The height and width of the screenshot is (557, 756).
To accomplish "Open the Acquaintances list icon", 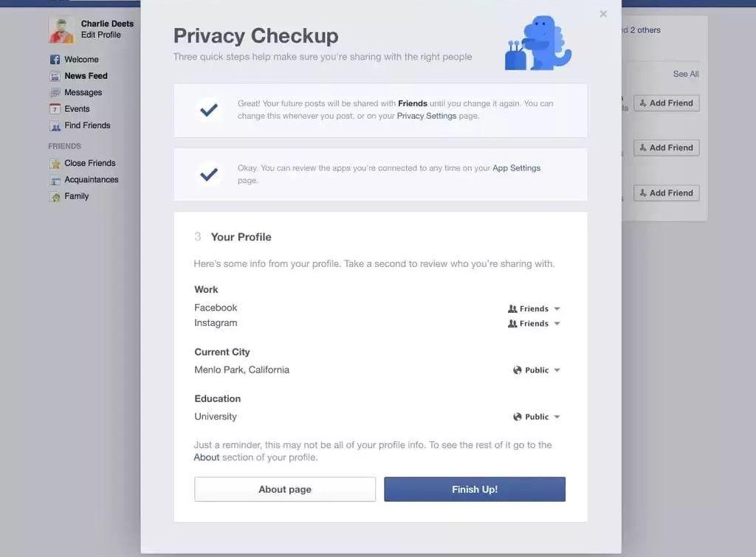I will 55,180.
